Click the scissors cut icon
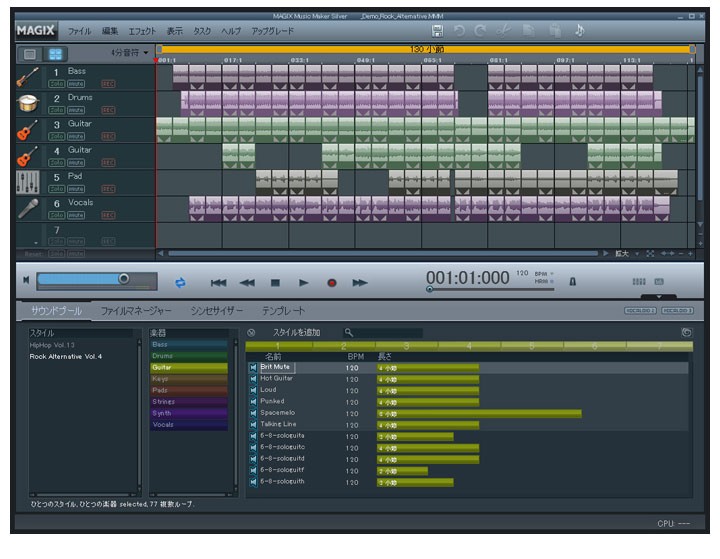 (504, 31)
